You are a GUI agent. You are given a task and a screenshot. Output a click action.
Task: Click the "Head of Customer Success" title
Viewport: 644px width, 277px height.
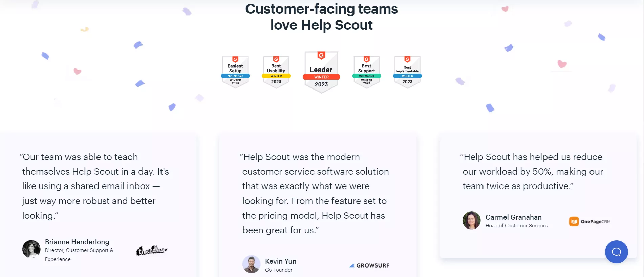coord(516,226)
